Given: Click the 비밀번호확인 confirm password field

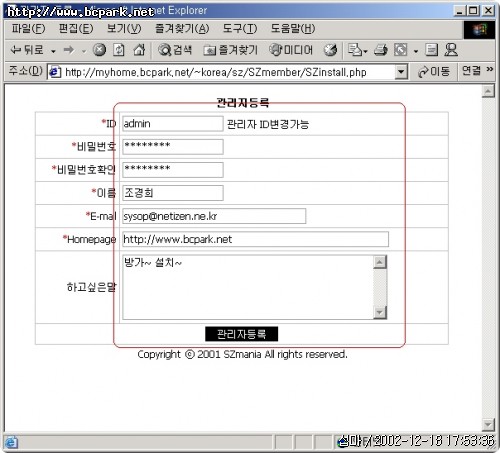Looking at the screenshot, I should click(x=173, y=170).
